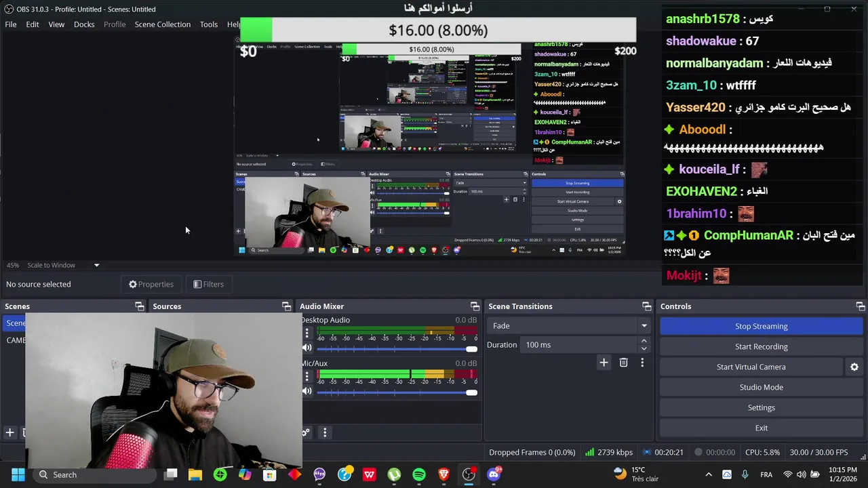Select the highlighted Scene list item
Viewport: 868px width, 488px height.
[15, 323]
